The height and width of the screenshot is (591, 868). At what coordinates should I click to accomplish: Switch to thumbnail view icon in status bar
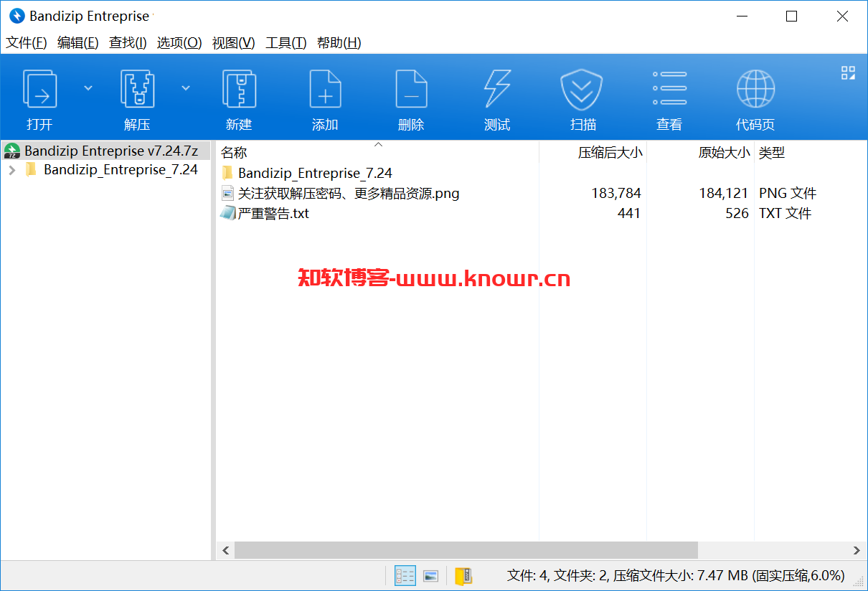pos(430,575)
